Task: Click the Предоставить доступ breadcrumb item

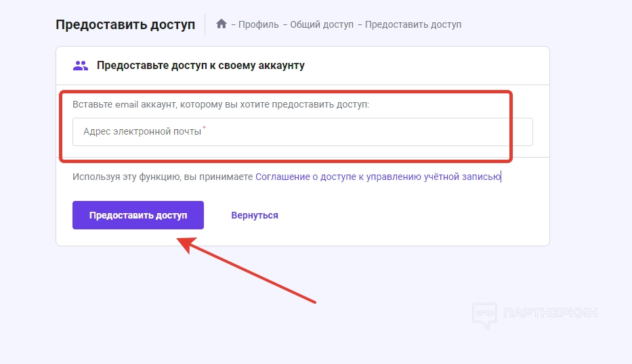Action: (413, 24)
